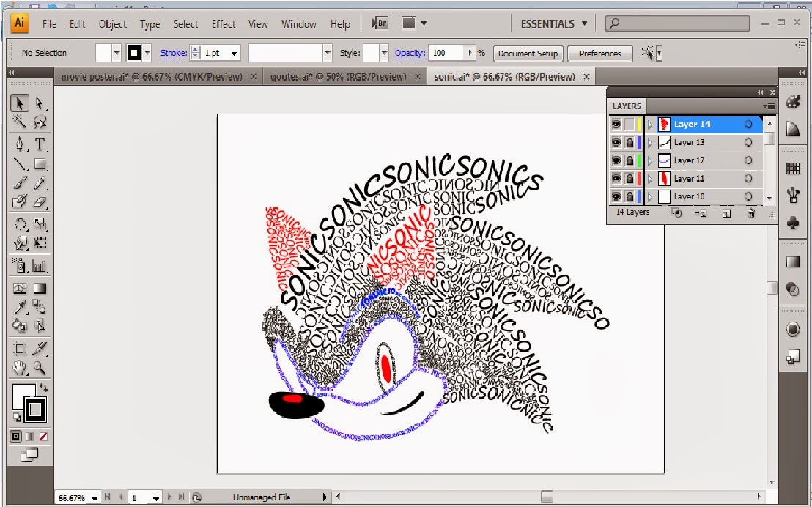812x507 pixels.
Task: Choose the Eraser tool
Action: [x=40, y=201]
